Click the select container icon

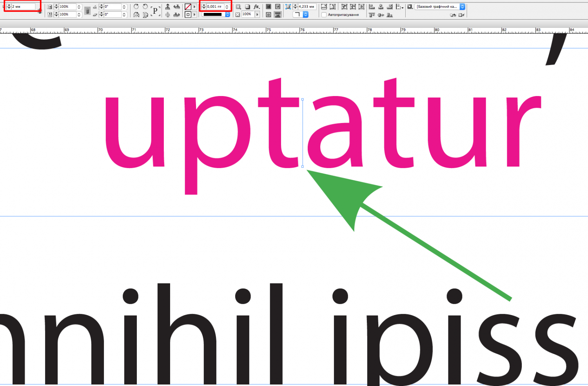tap(168, 7)
